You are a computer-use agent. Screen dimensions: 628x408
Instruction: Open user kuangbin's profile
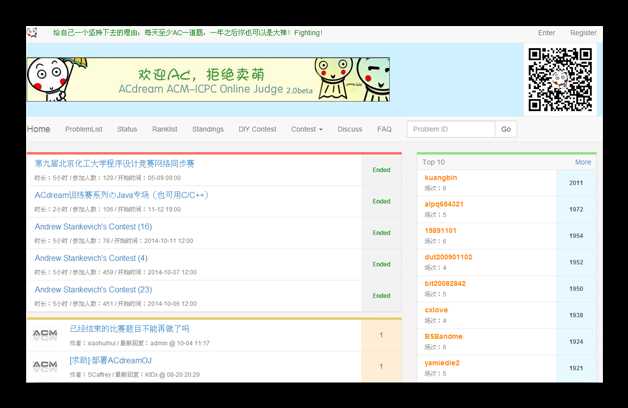[441, 177]
